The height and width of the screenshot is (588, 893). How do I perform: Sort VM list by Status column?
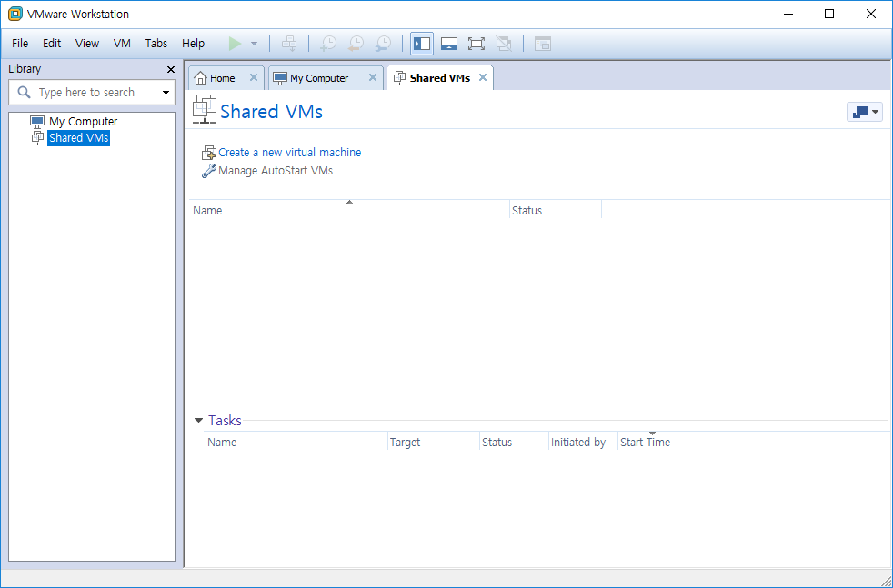click(556, 210)
